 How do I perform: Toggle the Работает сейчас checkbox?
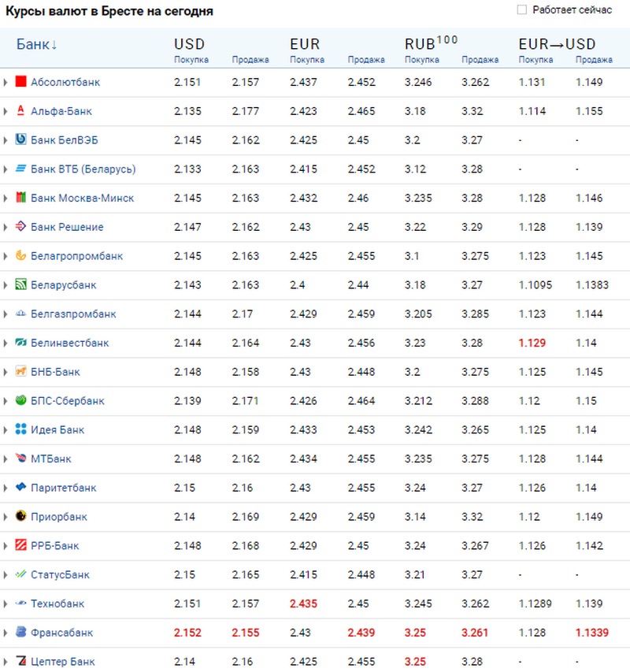[521, 10]
